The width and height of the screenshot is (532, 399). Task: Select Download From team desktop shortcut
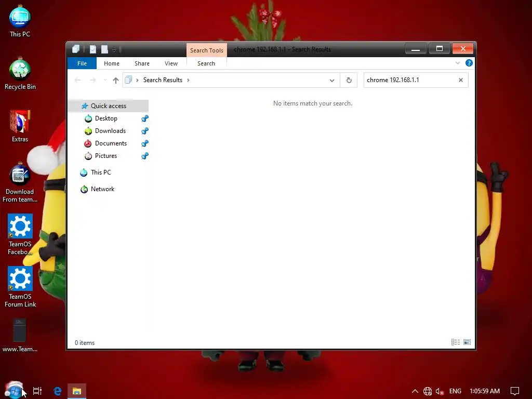[20, 182]
